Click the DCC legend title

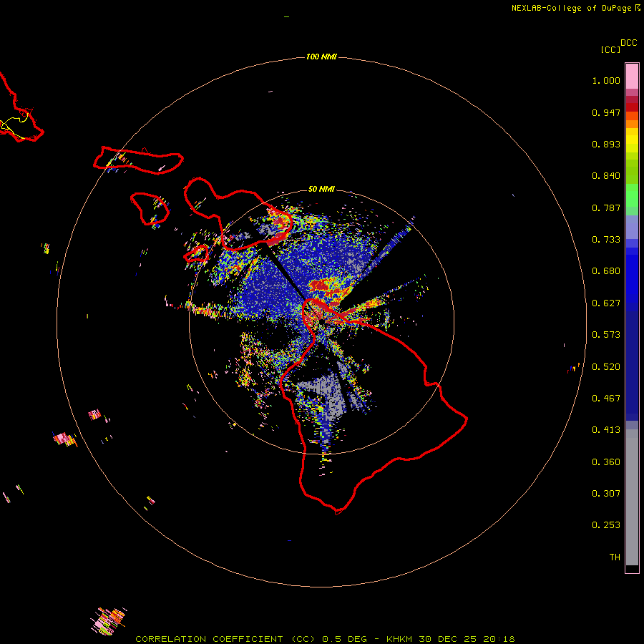coord(629,43)
